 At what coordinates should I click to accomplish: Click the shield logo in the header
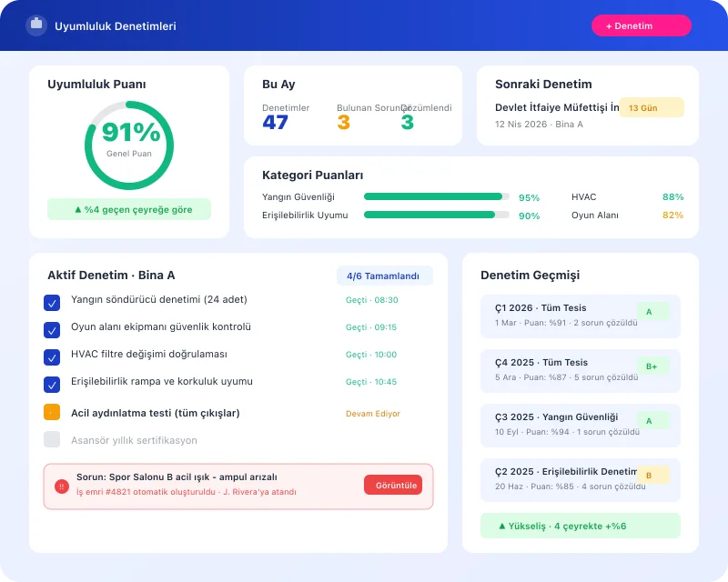point(35,25)
